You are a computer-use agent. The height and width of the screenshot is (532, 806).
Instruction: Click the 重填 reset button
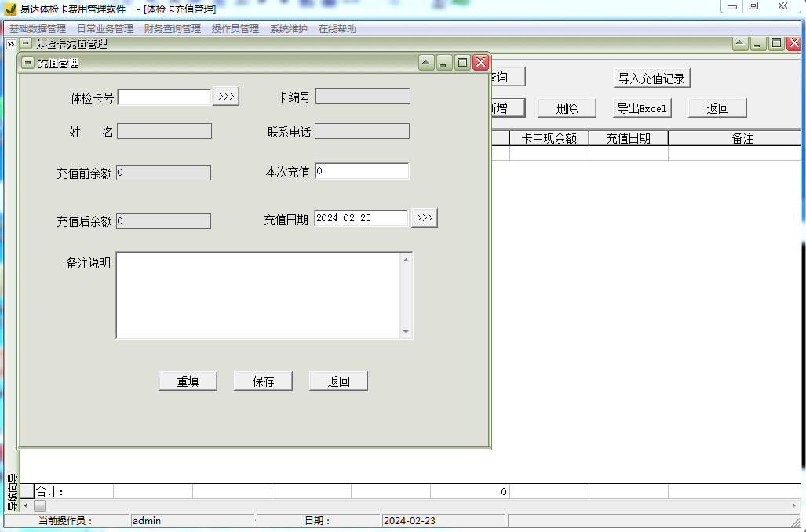pos(188,381)
